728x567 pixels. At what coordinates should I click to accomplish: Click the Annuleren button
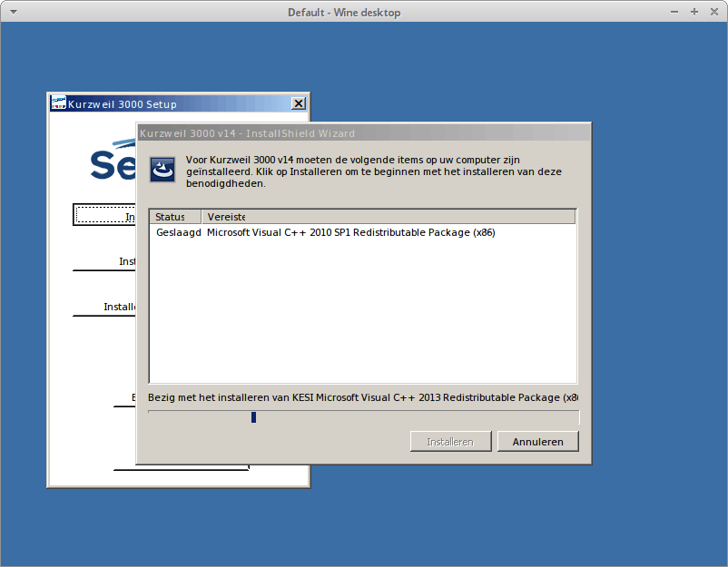point(537,441)
